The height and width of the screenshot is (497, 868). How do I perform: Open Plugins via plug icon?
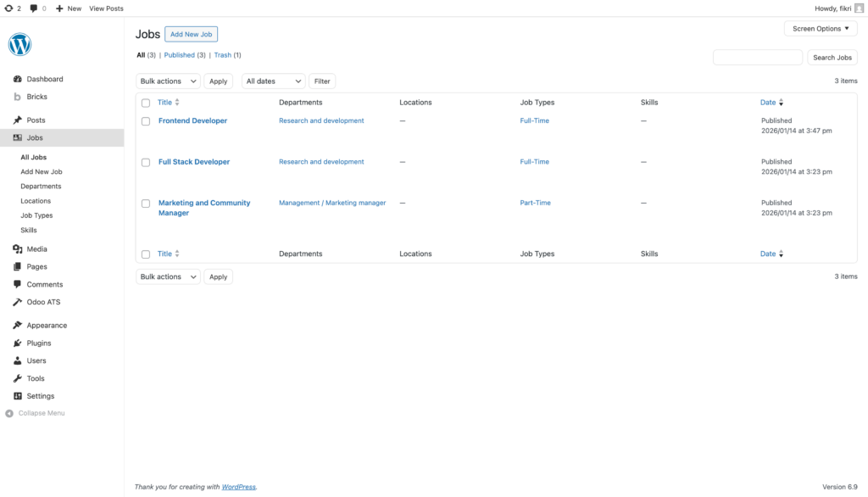coord(18,343)
